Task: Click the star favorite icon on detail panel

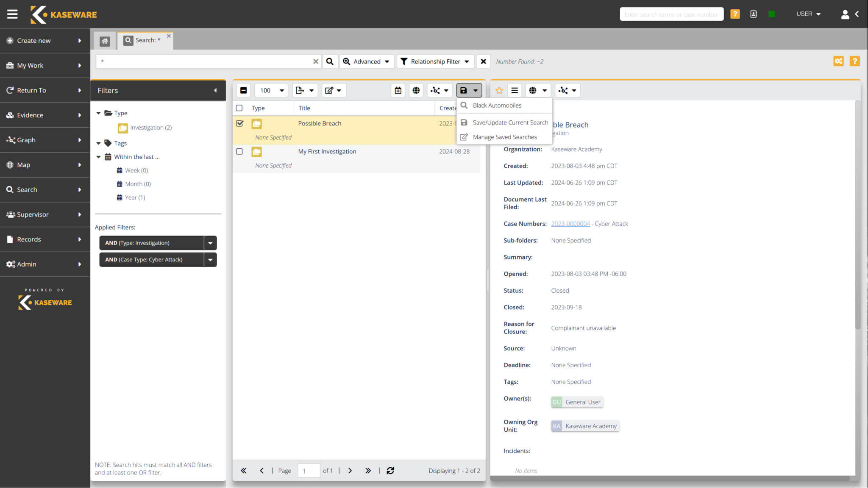Action: click(499, 90)
